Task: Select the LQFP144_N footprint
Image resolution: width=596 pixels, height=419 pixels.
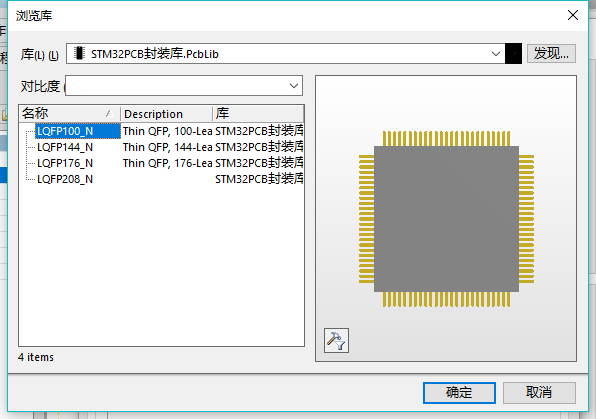Action: point(65,147)
